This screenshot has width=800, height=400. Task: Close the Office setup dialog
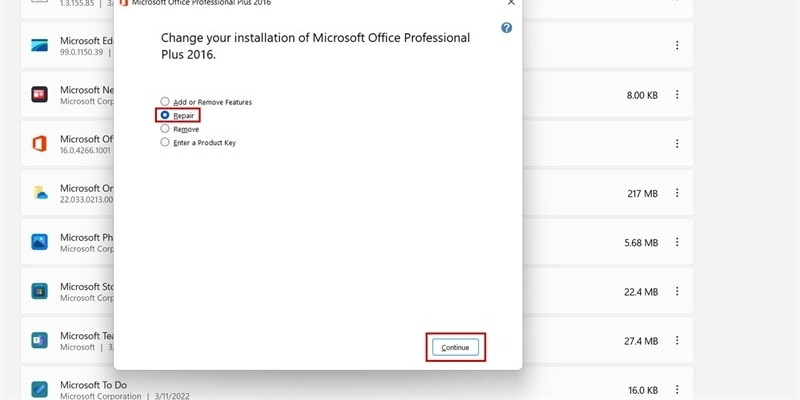[x=511, y=3]
